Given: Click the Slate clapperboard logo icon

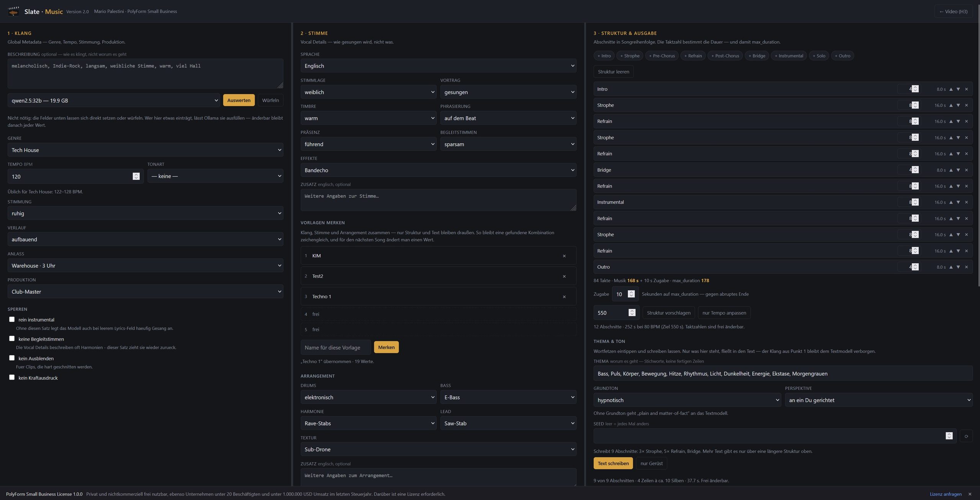Looking at the screenshot, I should [13, 11].
